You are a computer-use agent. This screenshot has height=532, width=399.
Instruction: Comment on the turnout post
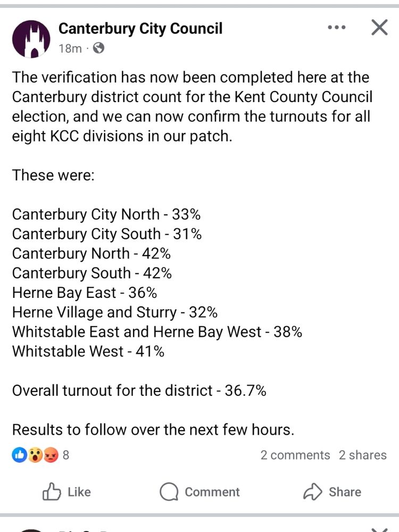click(x=199, y=492)
